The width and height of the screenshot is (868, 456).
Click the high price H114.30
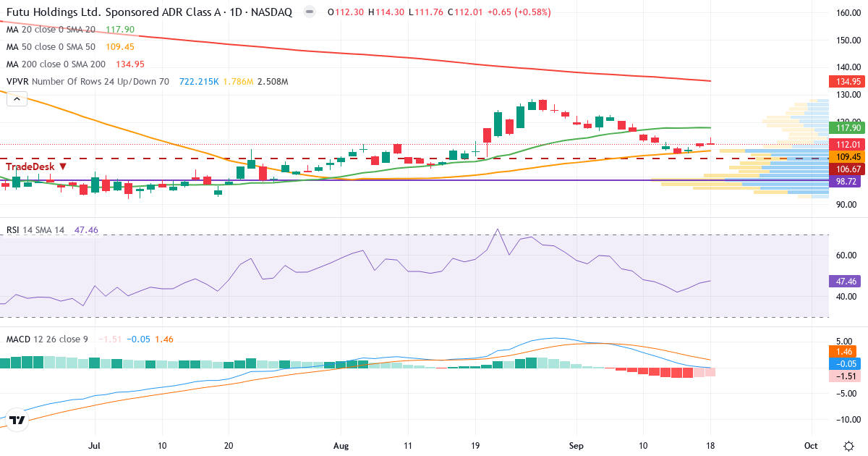[x=386, y=12]
